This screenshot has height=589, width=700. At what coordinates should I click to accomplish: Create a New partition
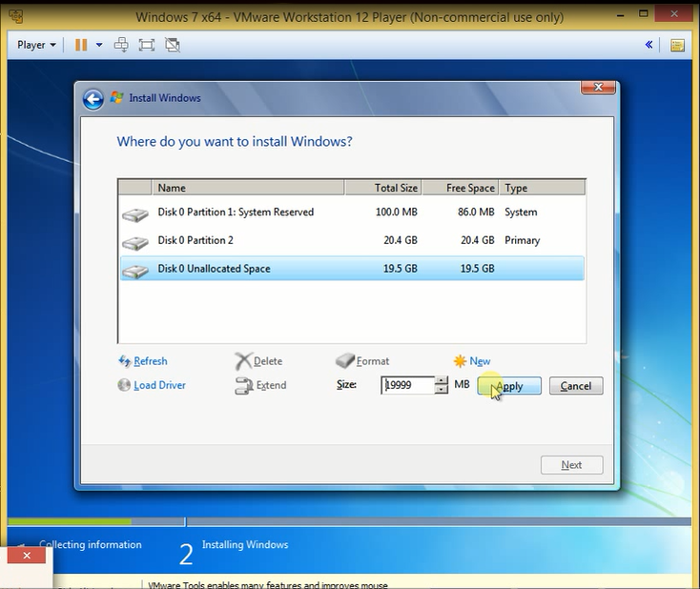pyautogui.click(x=472, y=361)
